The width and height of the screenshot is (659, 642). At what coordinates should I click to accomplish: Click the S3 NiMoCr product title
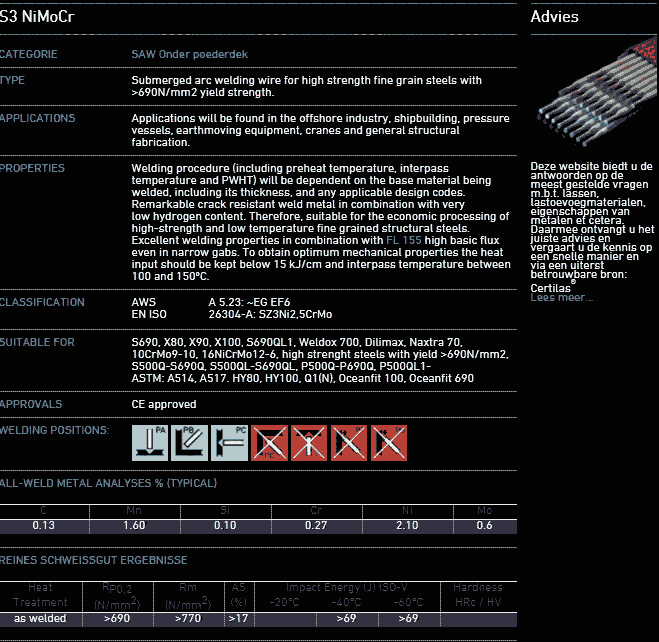coord(36,17)
